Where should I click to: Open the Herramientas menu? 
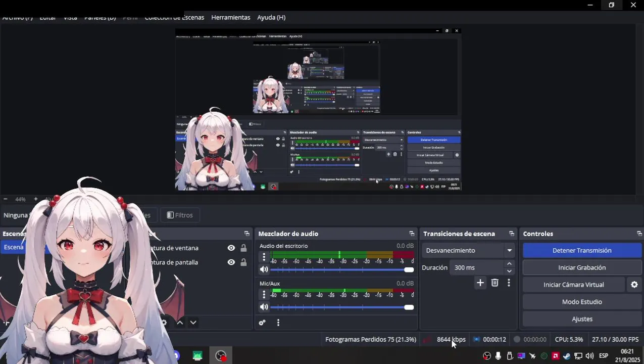point(231,17)
